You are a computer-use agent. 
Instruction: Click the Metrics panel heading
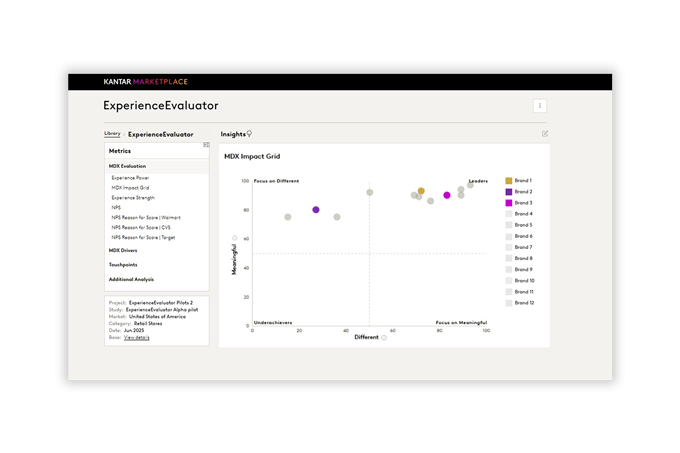120,151
